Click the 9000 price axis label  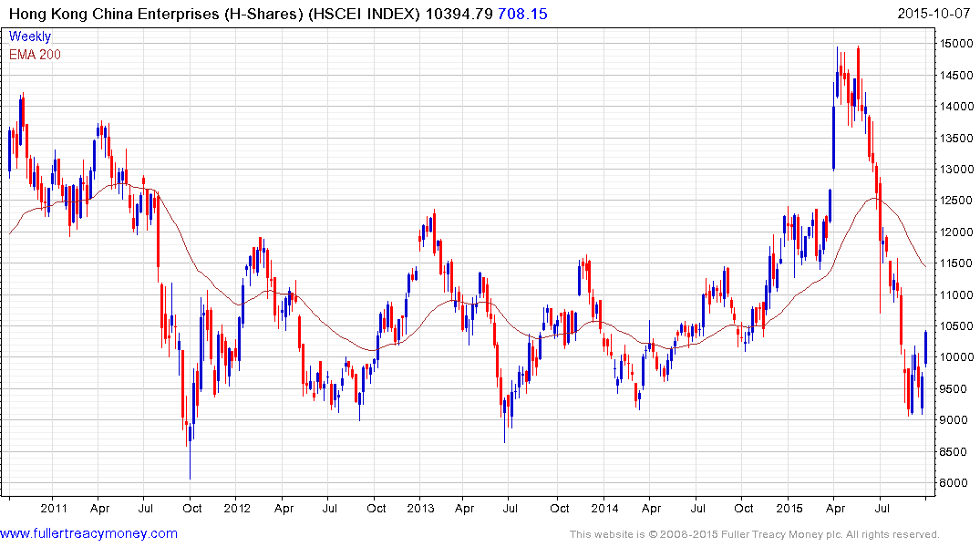[954, 420]
